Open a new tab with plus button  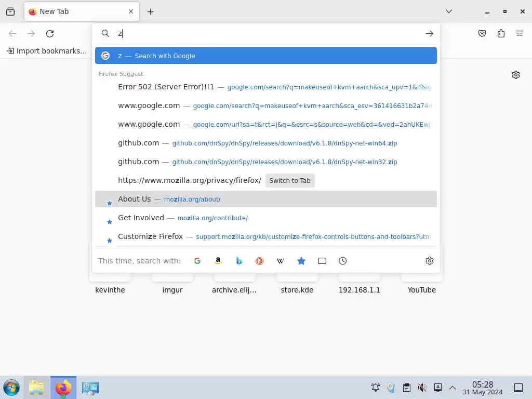coord(150,12)
